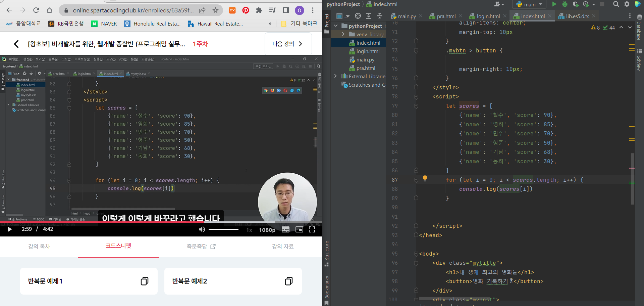
Task: Change playback speed 1x
Action: pos(249,230)
